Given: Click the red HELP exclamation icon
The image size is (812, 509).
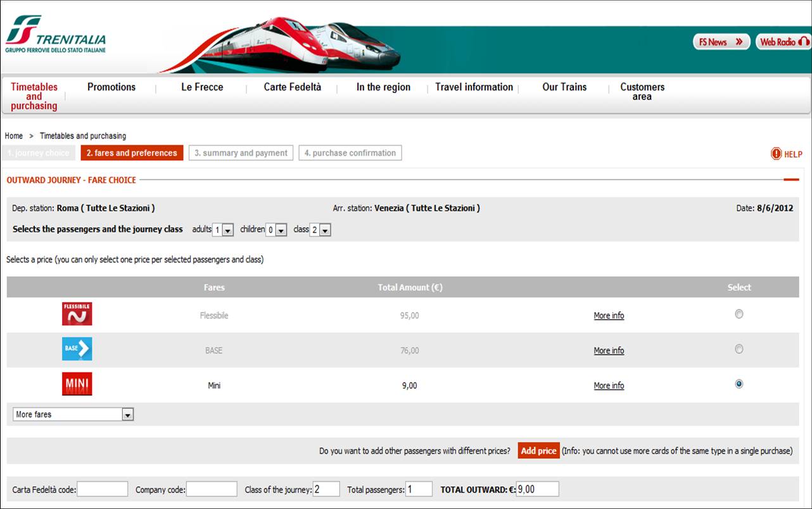Looking at the screenshot, I should click(x=776, y=154).
